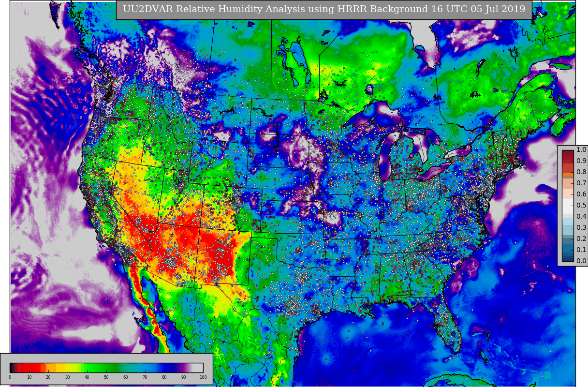Click the 90 tick label on humidity colorbar
Screen dimensions: 588x387
pos(184,377)
